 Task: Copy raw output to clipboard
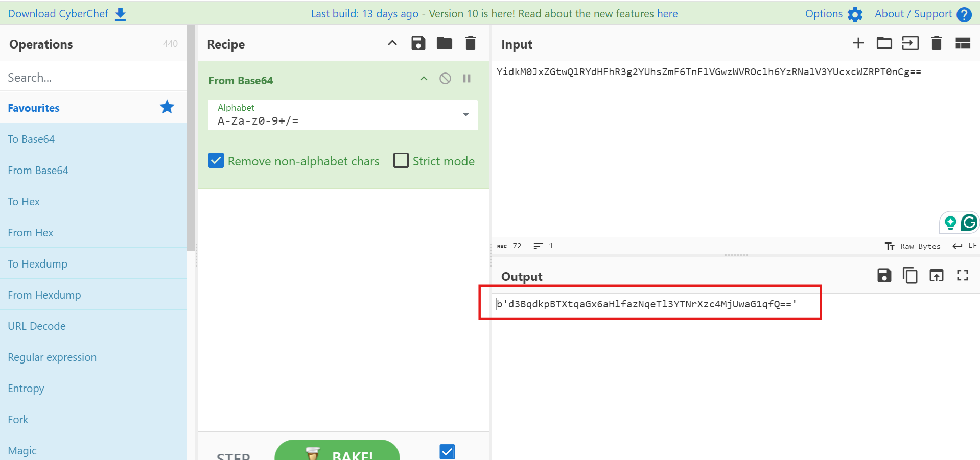coord(910,276)
